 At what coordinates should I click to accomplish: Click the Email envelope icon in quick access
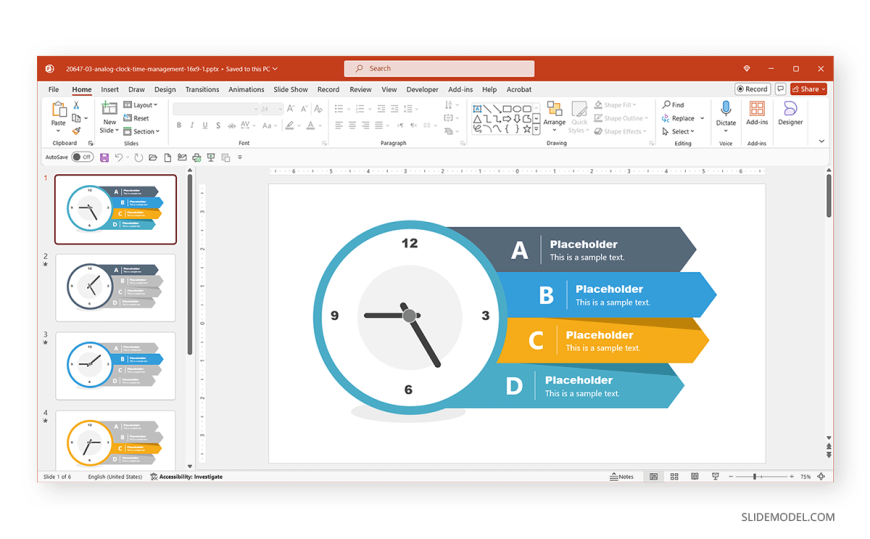[x=182, y=158]
